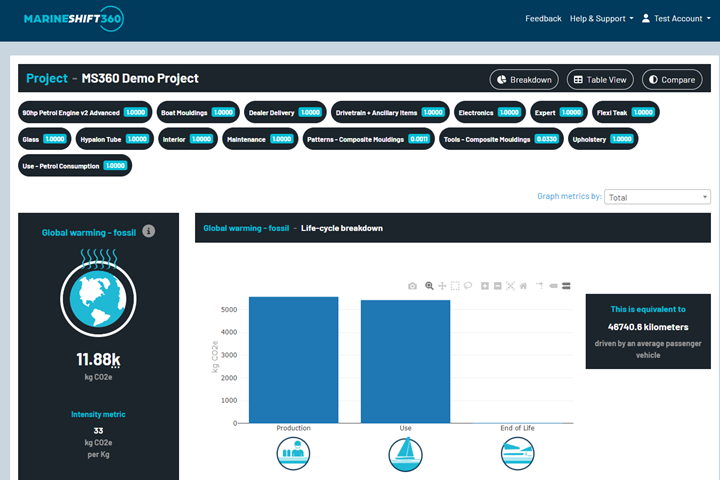Click 46740.6 kilometers text

point(648,327)
